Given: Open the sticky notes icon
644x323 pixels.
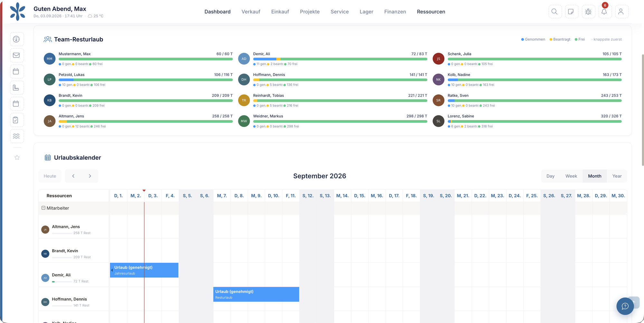Looking at the screenshot, I should click(572, 12).
